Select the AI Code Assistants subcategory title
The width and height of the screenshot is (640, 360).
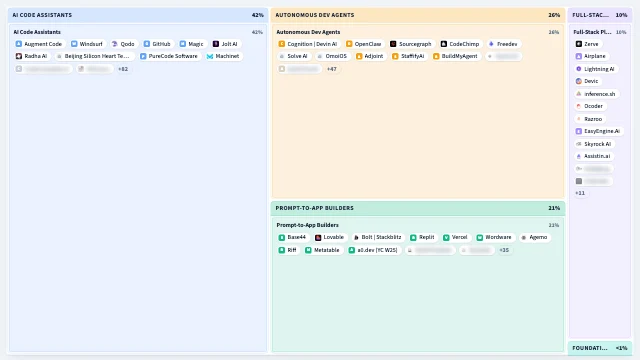click(x=37, y=32)
